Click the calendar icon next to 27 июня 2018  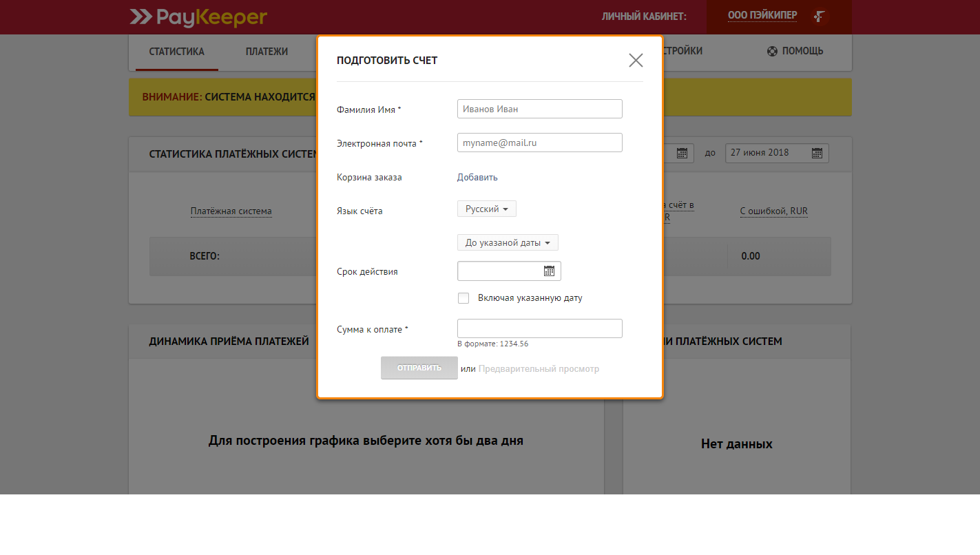pyautogui.click(x=817, y=153)
